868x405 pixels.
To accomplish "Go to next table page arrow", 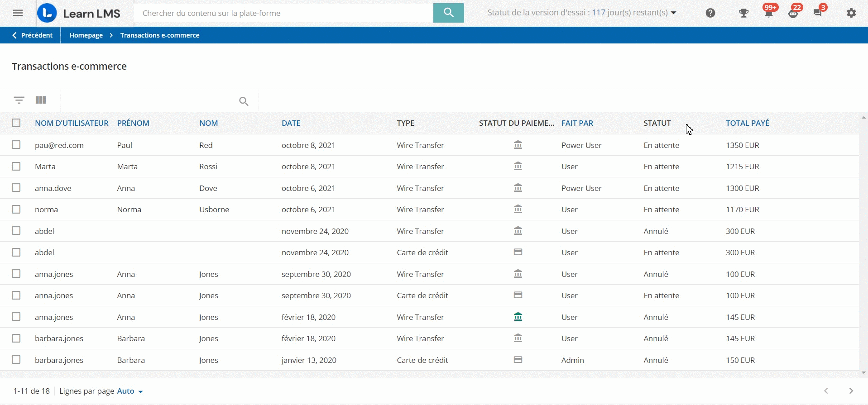I will pos(851,391).
